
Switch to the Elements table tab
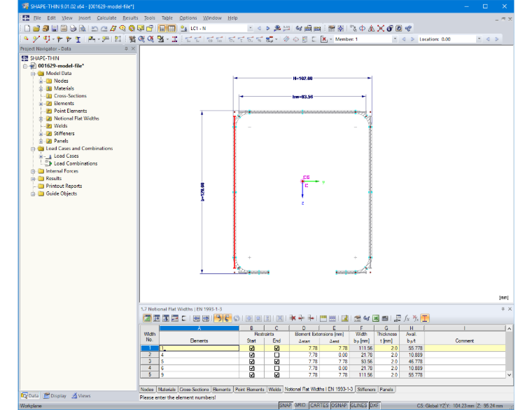[222, 390]
